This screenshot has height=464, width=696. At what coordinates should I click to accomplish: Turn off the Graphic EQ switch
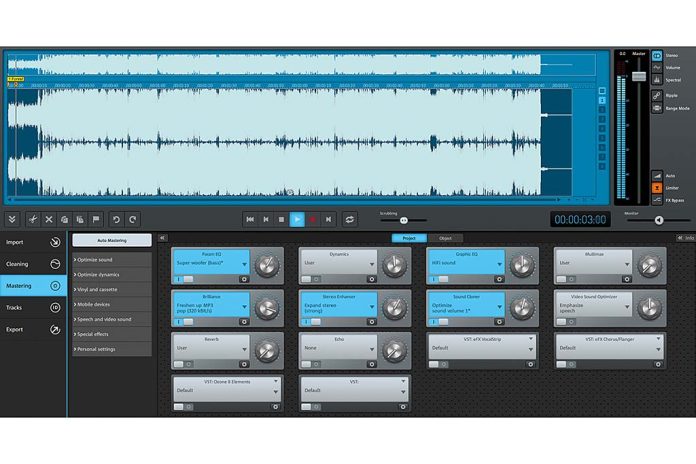click(439, 279)
